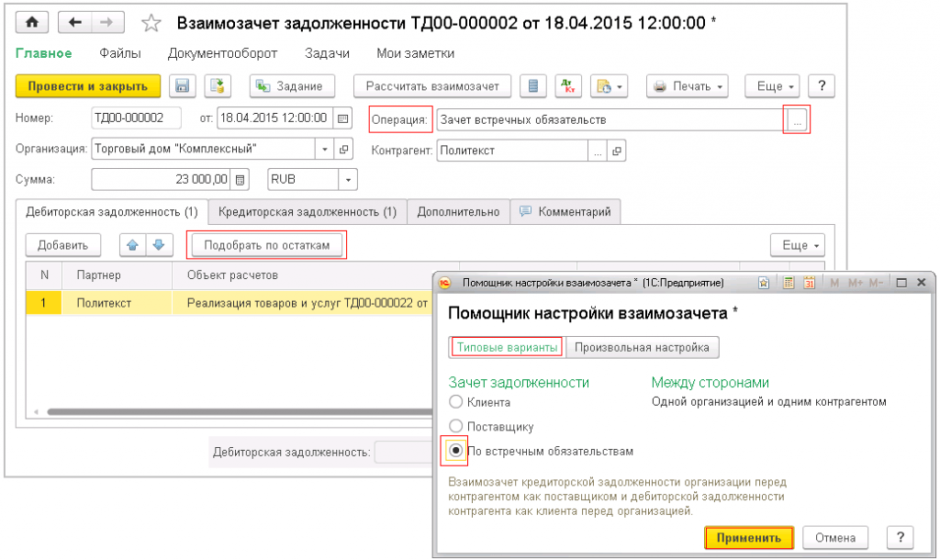Switch to the Дополнительно tab
The image size is (940, 560).
pos(459,212)
